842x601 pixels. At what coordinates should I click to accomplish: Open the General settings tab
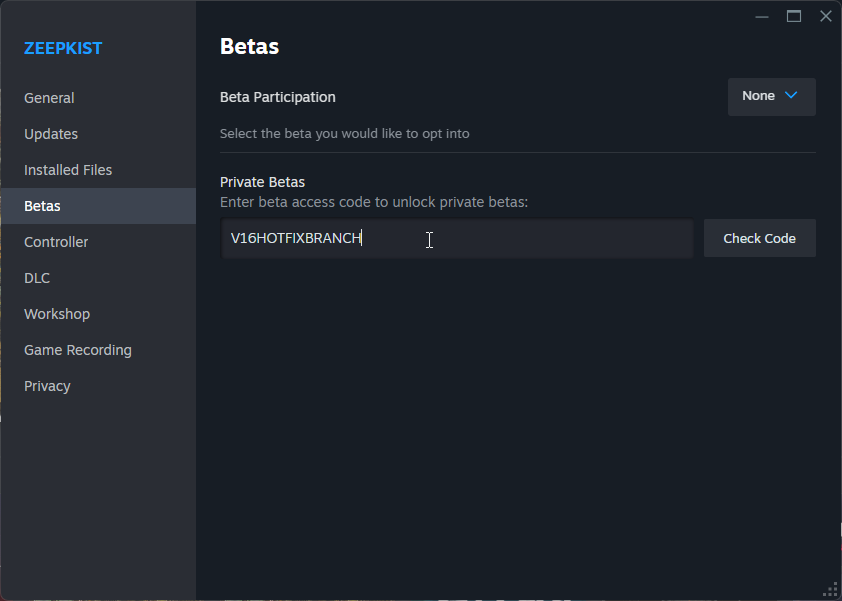[x=49, y=98]
